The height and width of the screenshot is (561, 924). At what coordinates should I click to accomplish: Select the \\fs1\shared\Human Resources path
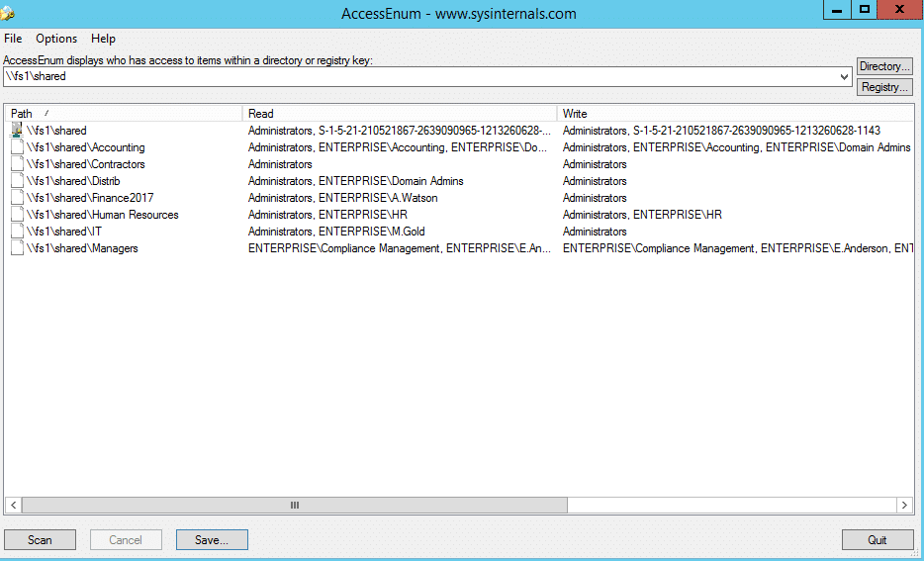coord(103,215)
